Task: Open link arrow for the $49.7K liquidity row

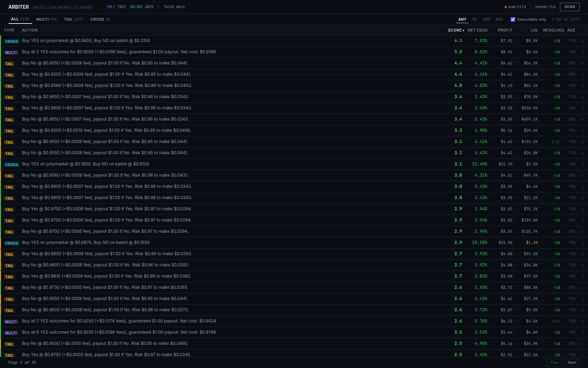Action: pyautogui.click(x=583, y=176)
